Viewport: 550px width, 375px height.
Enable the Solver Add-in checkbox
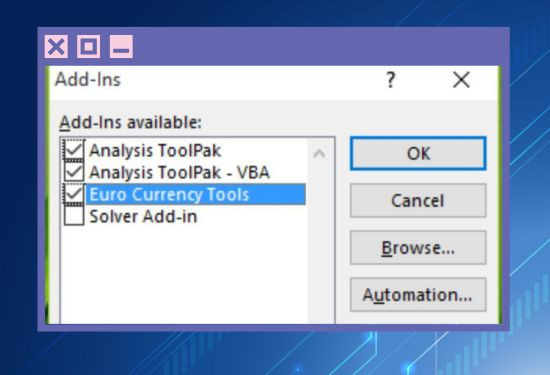74,216
